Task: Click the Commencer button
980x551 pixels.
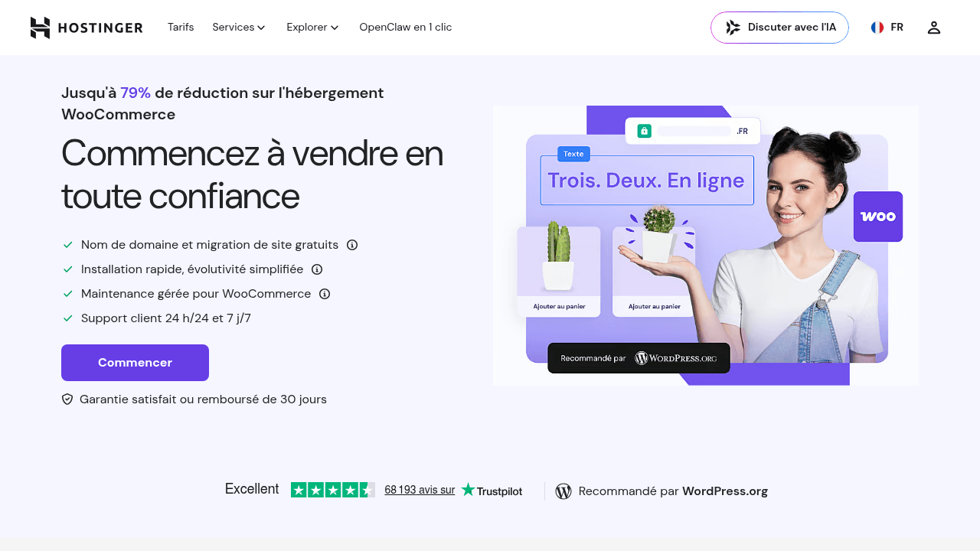Action: click(x=135, y=363)
